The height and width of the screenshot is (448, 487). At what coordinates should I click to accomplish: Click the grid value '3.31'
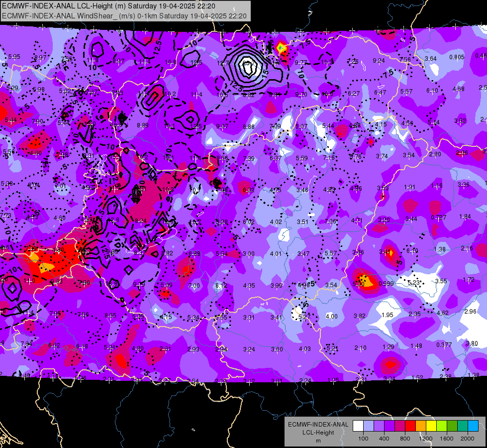pyautogui.click(x=249, y=318)
